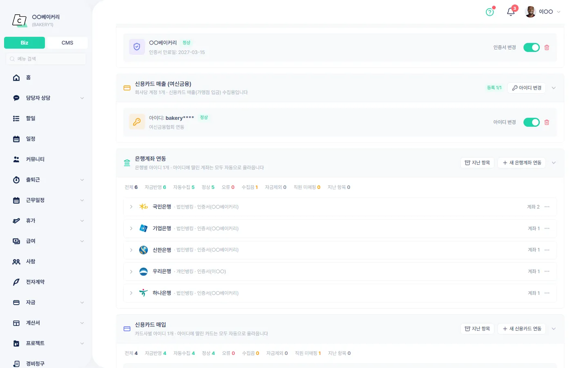Filter bank accounts by 자금반영 6

155,187
